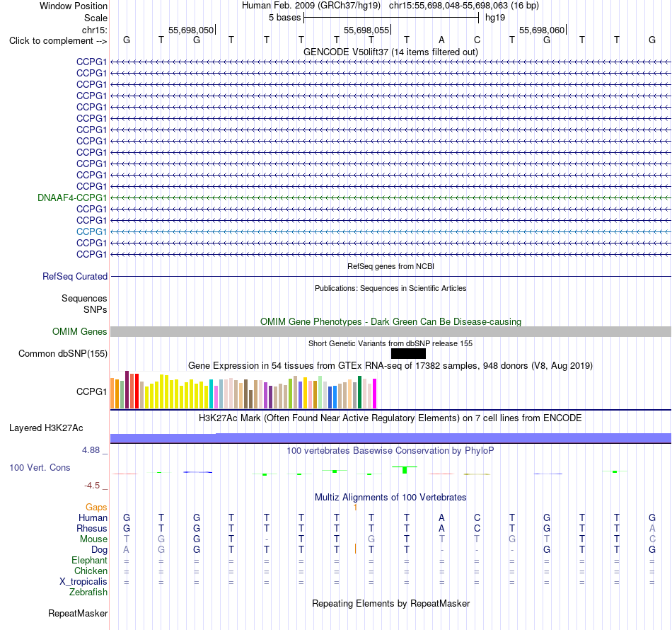This screenshot has width=672, height=630.
Task: Click the 'Click to complement -->' label
Action: coord(58,41)
